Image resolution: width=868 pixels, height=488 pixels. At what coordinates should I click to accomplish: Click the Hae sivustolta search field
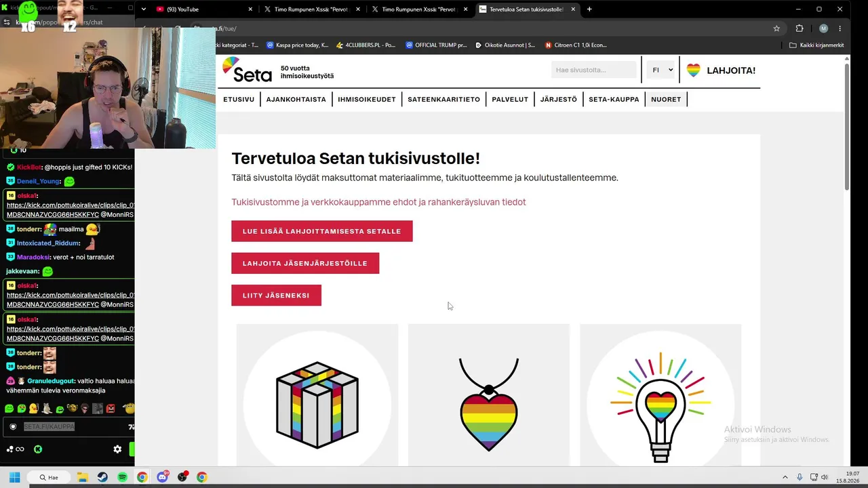[593, 70]
